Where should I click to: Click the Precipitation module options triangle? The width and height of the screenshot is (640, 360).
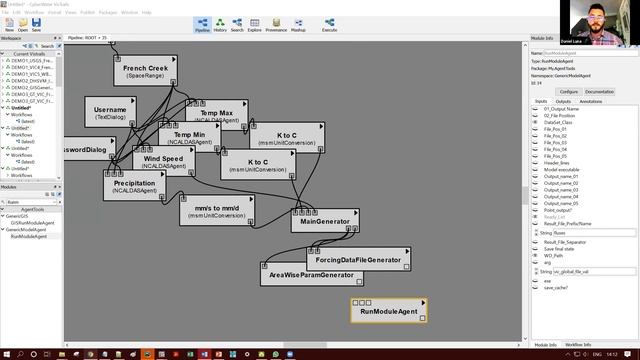[x=162, y=174]
